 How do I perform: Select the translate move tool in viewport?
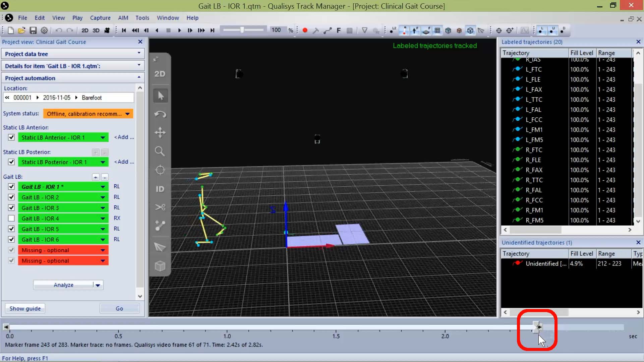[x=160, y=132]
